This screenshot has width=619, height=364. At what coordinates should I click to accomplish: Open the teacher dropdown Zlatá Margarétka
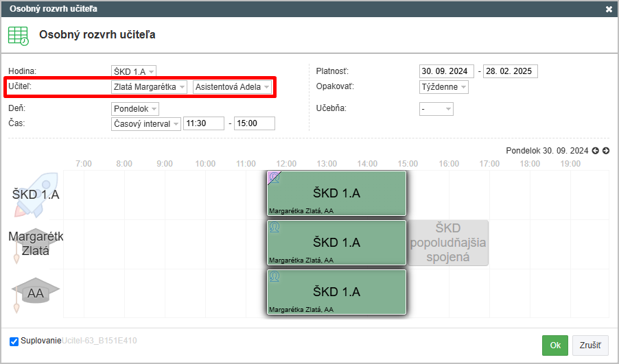(x=149, y=87)
